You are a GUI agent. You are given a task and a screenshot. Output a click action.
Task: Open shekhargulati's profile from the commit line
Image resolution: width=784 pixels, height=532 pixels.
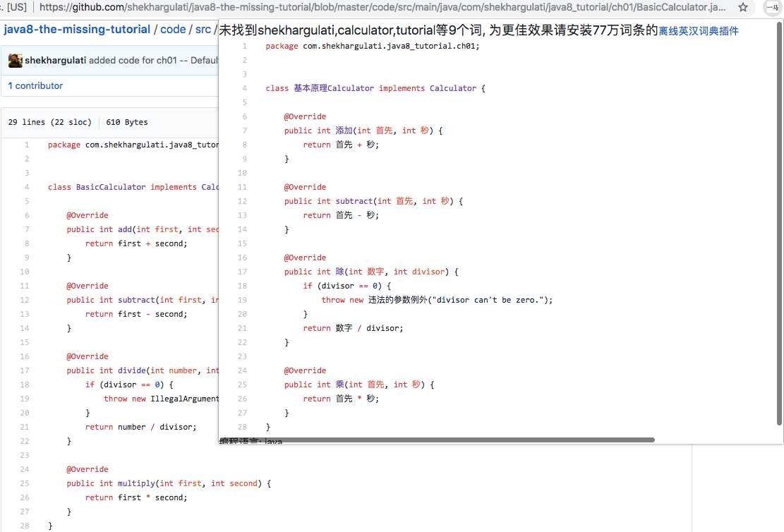(x=56, y=61)
